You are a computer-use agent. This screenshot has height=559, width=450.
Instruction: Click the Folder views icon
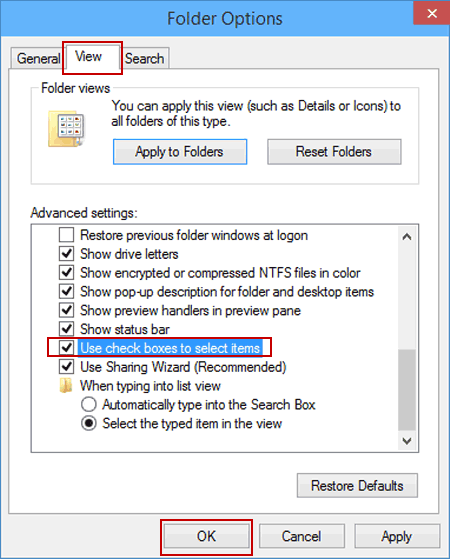(66, 129)
